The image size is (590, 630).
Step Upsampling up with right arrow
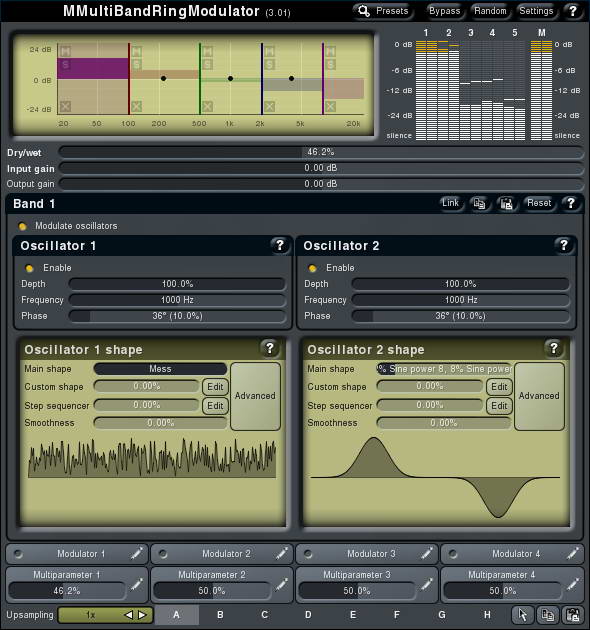pyautogui.click(x=142, y=615)
